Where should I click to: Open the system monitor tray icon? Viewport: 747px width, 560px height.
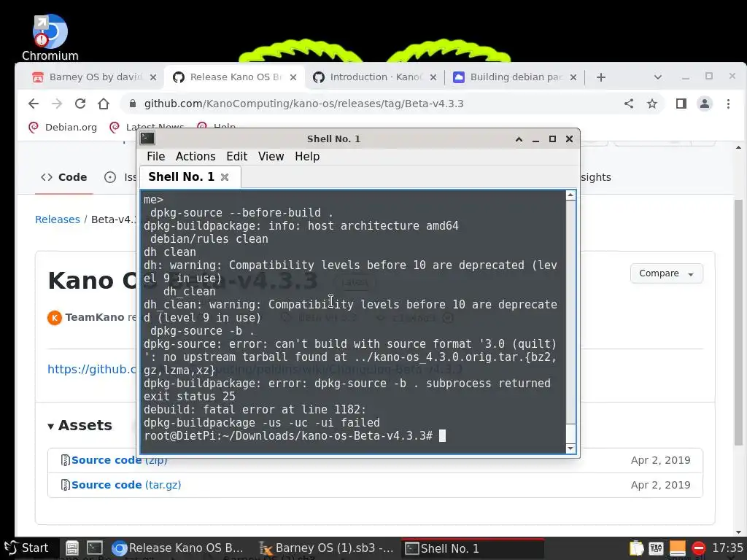(656, 548)
